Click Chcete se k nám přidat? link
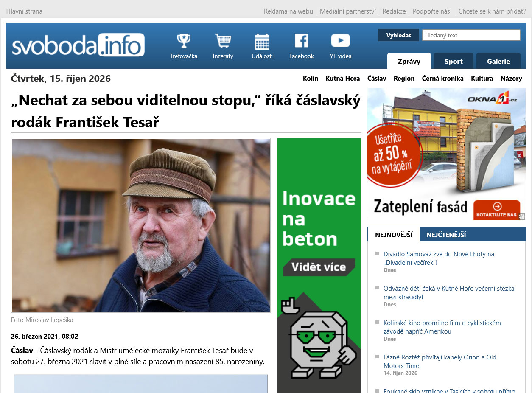The width and height of the screenshot is (532, 393). click(x=492, y=11)
